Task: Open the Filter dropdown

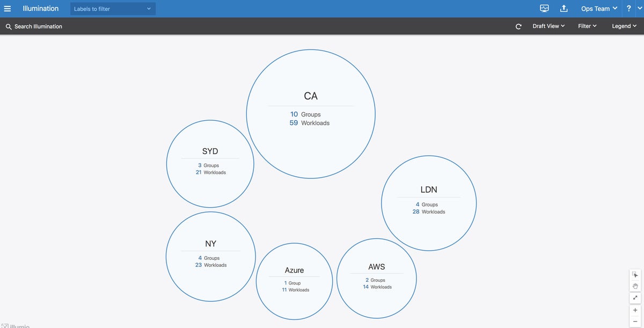Action: (x=587, y=26)
